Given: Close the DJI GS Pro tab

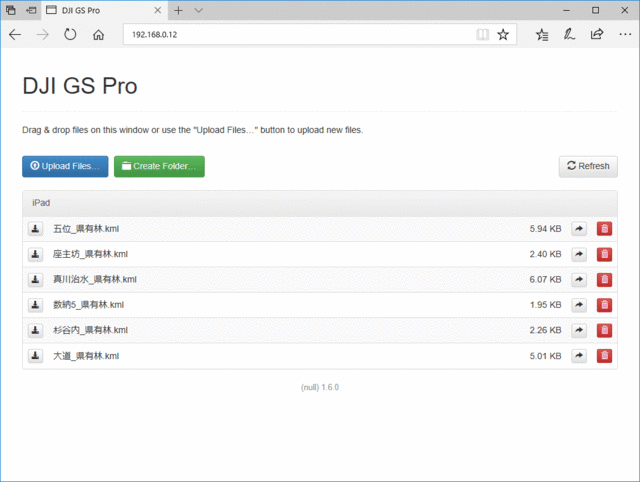Looking at the screenshot, I should [158, 11].
